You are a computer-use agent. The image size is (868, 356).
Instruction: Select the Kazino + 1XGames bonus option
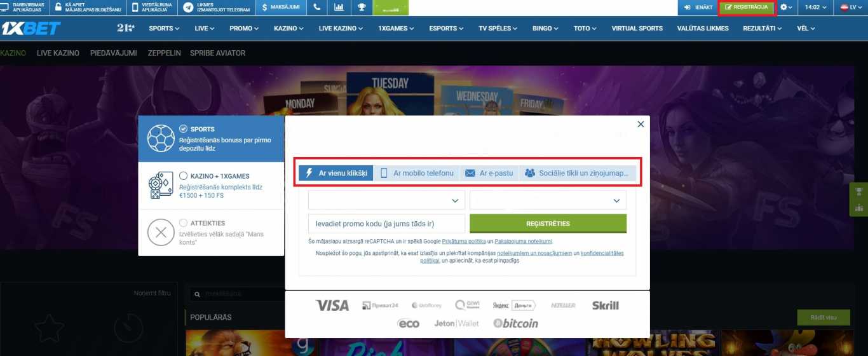click(184, 175)
